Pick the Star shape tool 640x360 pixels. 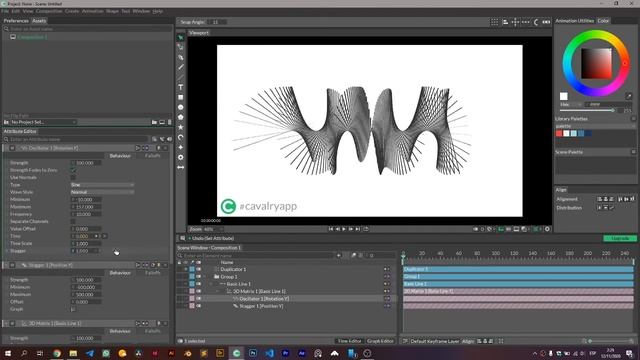tap(180, 127)
